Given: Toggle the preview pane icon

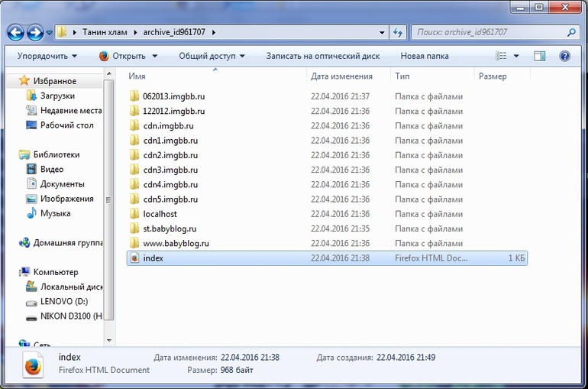Looking at the screenshot, I should coord(540,56).
